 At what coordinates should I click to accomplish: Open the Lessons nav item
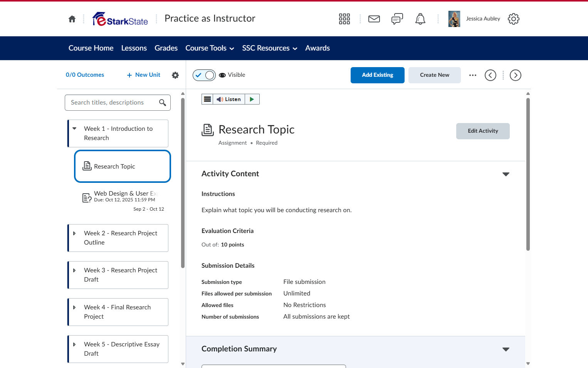click(x=134, y=48)
